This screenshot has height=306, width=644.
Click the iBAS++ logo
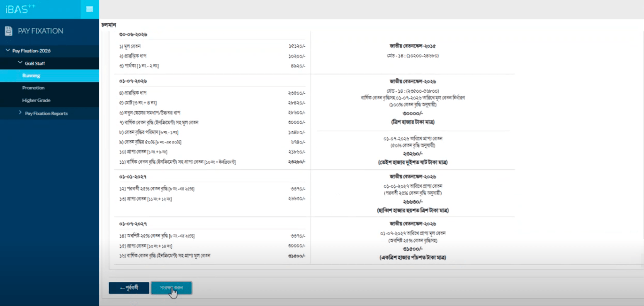(x=20, y=9)
